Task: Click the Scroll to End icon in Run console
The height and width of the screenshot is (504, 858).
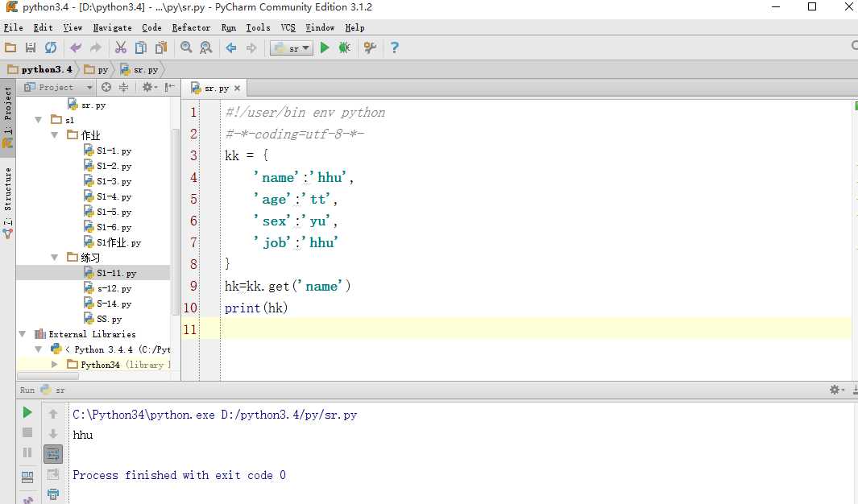Action: [x=53, y=474]
